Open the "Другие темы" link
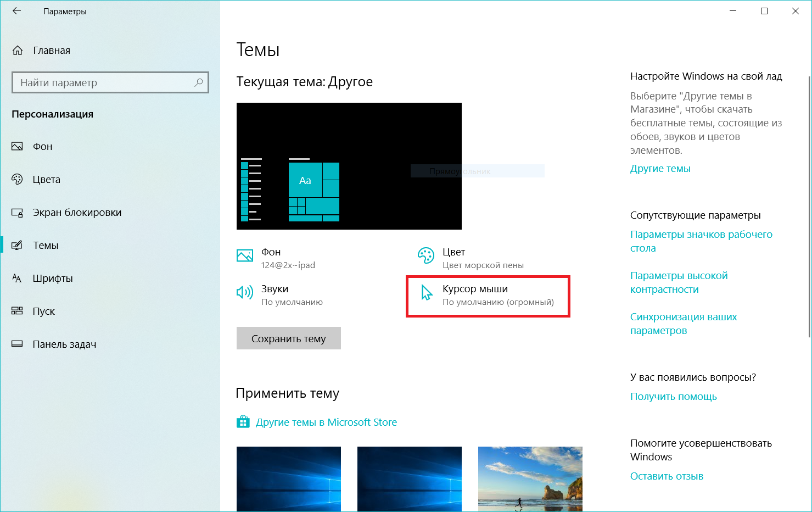 pos(660,168)
